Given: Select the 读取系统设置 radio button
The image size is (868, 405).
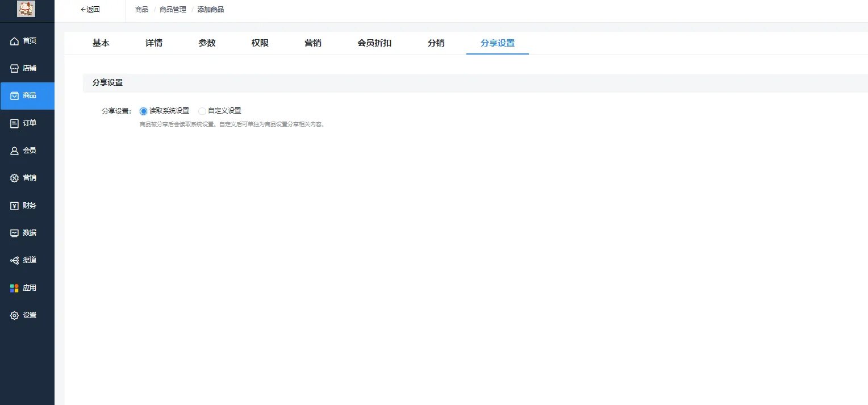Looking at the screenshot, I should click(143, 111).
